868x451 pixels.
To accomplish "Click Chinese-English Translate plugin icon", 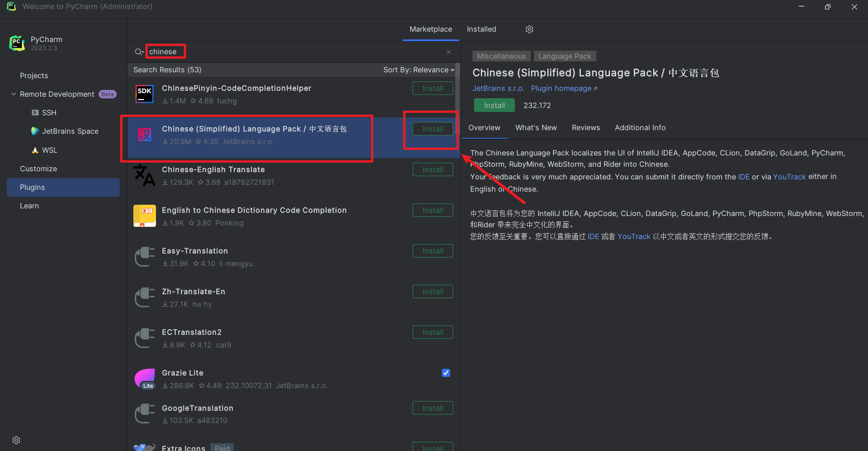I will pos(145,175).
